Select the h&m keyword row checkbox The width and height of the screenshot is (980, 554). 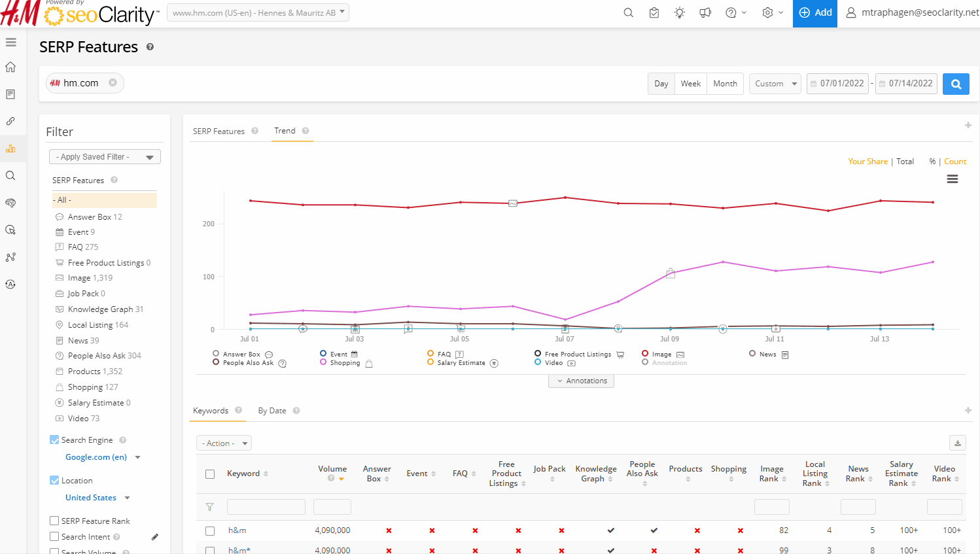click(210, 530)
